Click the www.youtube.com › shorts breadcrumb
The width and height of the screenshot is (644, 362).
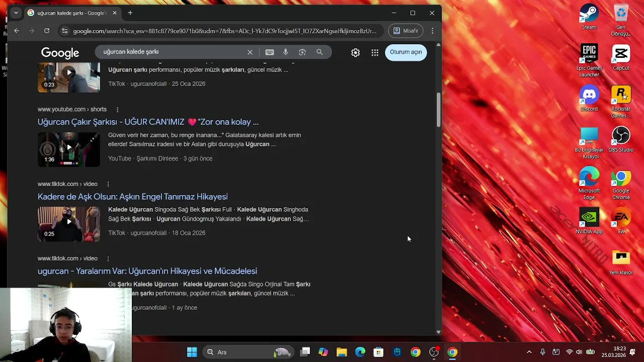(x=72, y=109)
